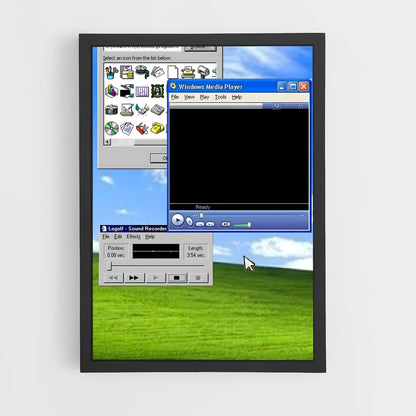The width and height of the screenshot is (416, 416).
Task: Pick the compact disc icon
Action: (111, 128)
